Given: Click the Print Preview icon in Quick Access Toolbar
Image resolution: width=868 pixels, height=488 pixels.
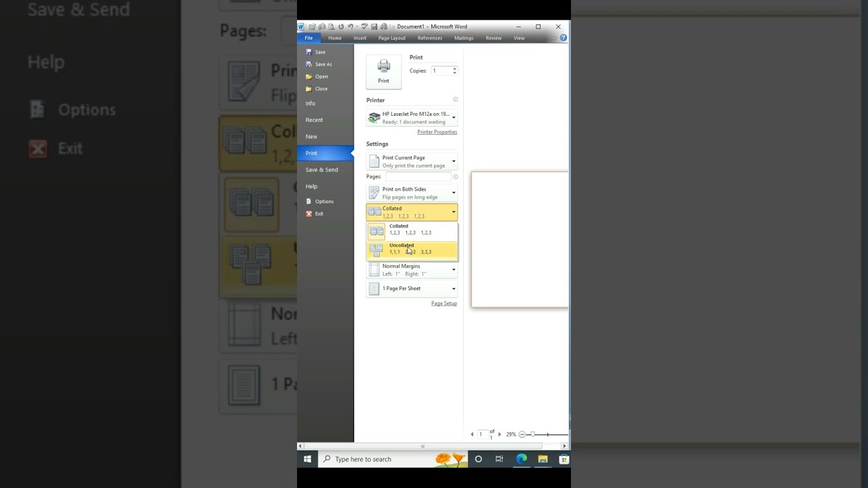Looking at the screenshot, I should (x=331, y=26).
